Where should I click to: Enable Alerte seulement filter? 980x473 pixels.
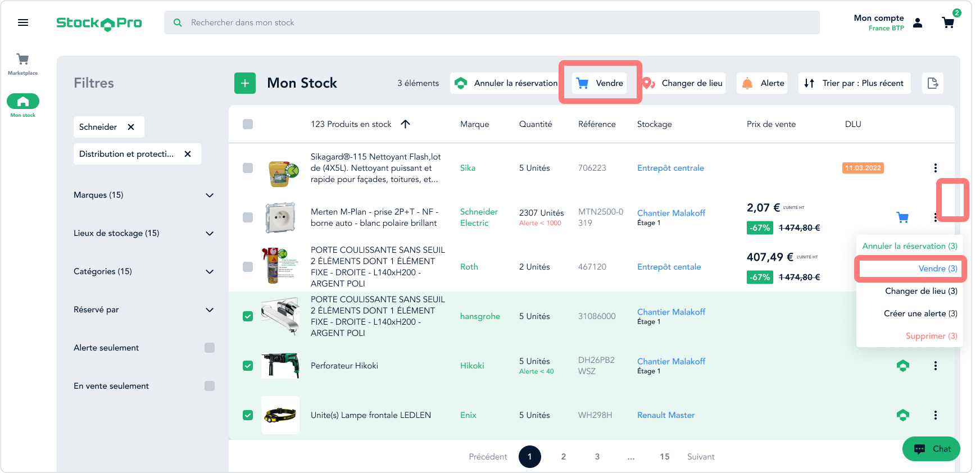(x=210, y=348)
